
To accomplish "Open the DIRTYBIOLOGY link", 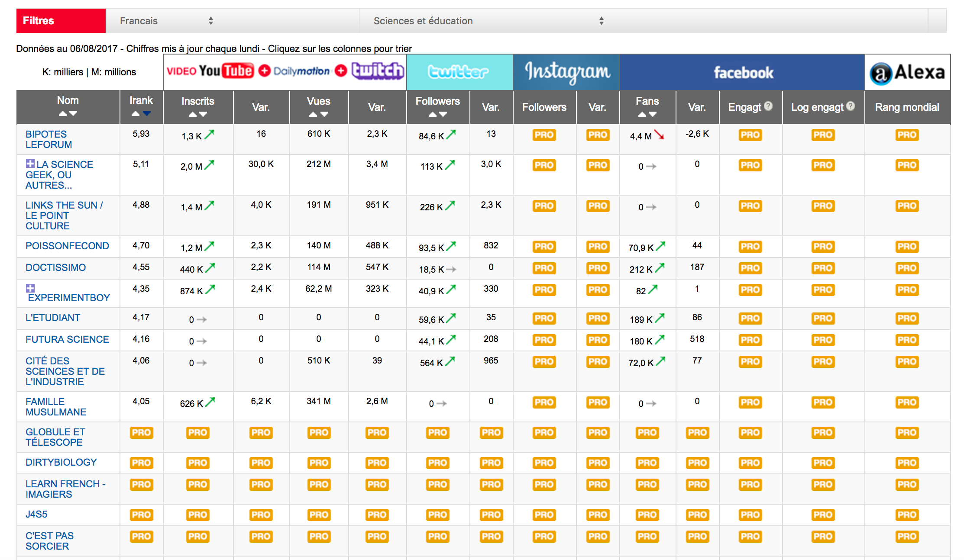I will tap(61, 462).
